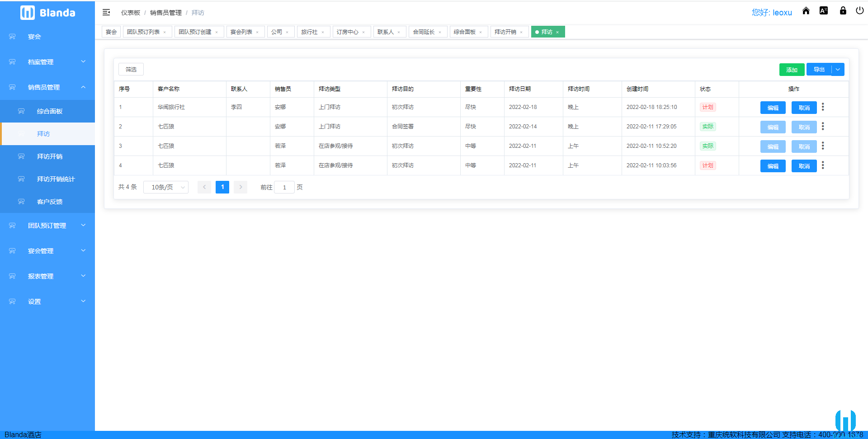868x439 pixels.
Task: Collapse the 销售员管理 sidebar section
Action: [47, 87]
